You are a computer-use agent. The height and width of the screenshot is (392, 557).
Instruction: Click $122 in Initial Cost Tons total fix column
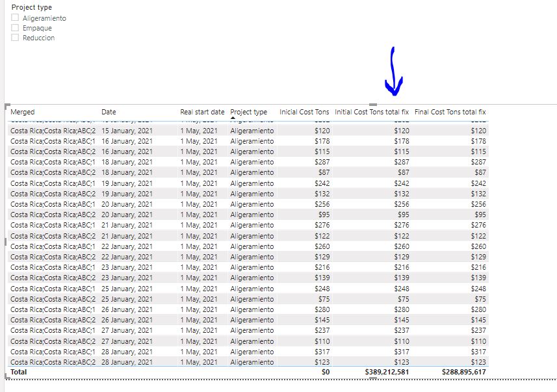[402, 236]
